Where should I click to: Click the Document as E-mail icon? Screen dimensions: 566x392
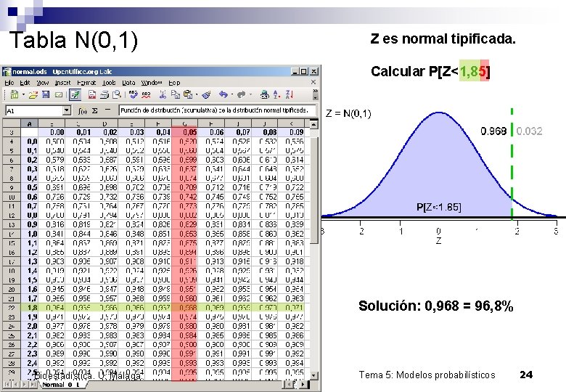pos(59,95)
